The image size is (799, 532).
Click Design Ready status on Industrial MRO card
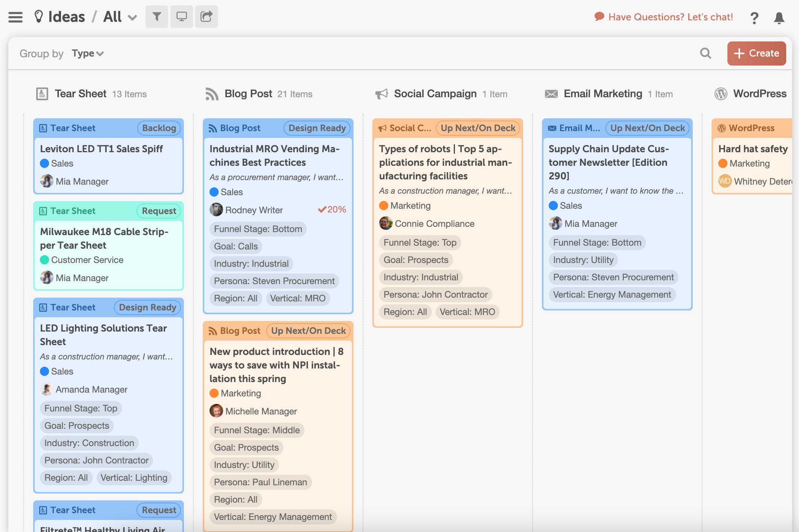click(317, 128)
